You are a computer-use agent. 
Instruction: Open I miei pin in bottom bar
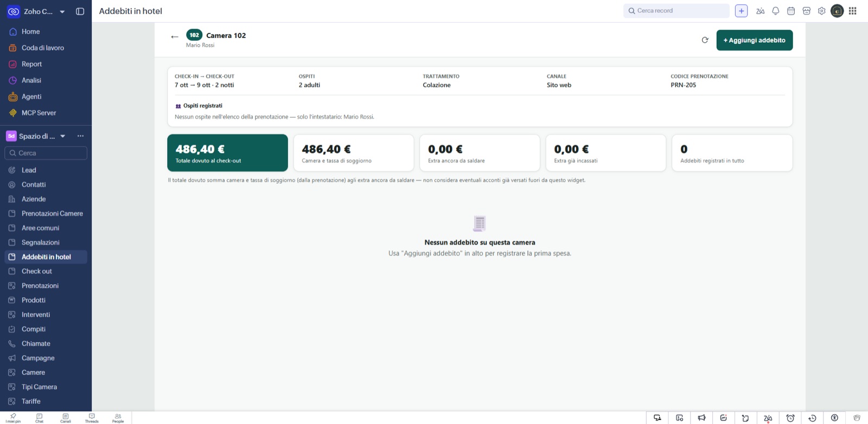pos(13,418)
